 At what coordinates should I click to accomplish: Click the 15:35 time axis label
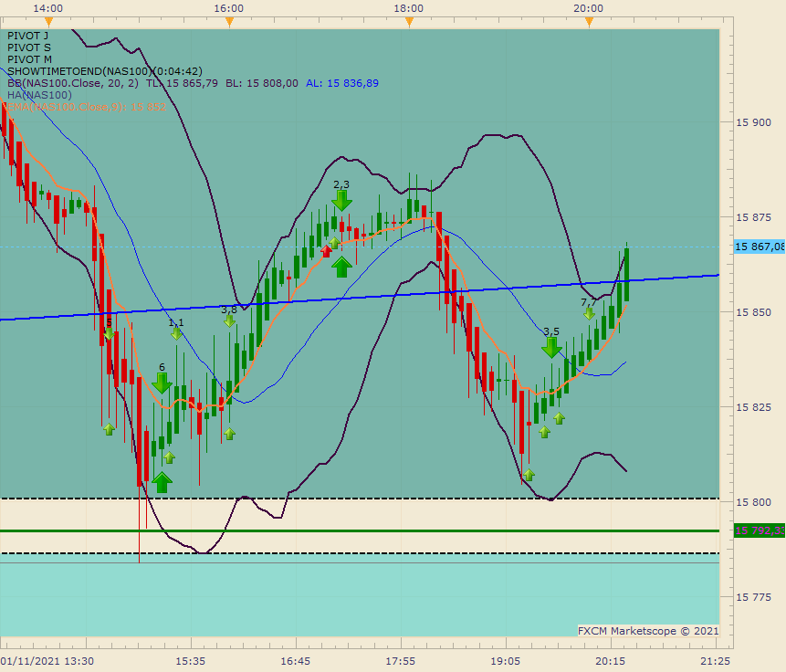[191, 661]
